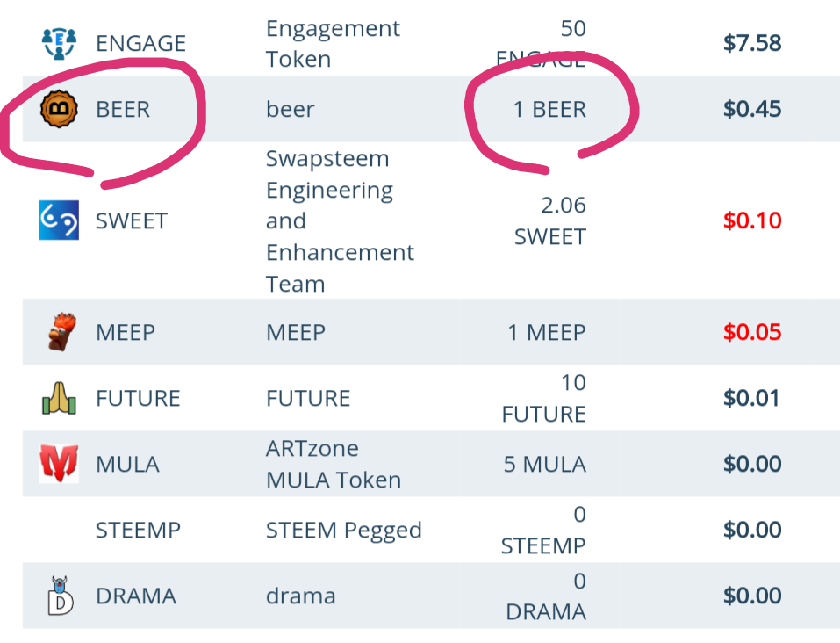Viewport: 840px width, 643px height.
Task: Select the $0.45 BEER value
Action: coord(752,110)
